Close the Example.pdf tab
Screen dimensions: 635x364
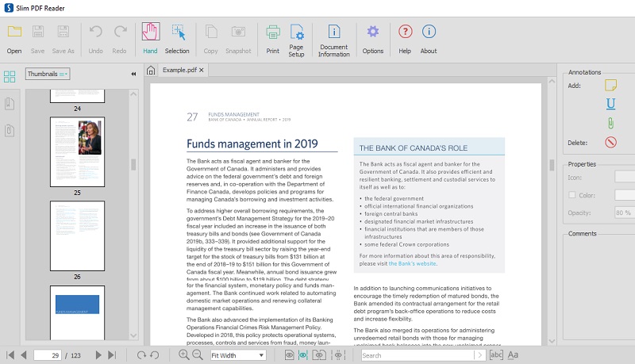(202, 70)
